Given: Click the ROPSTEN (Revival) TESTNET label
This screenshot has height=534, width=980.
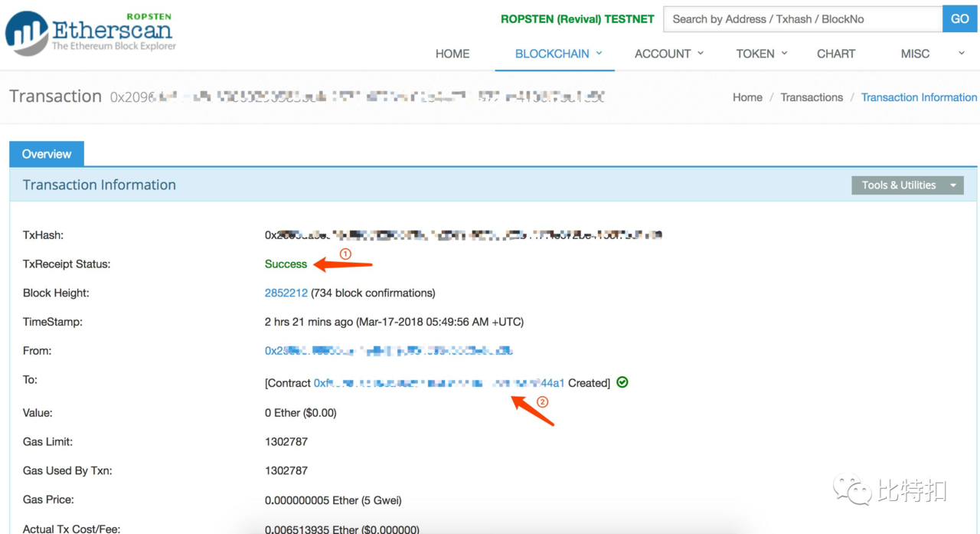Looking at the screenshot, I should coord(577,19).
